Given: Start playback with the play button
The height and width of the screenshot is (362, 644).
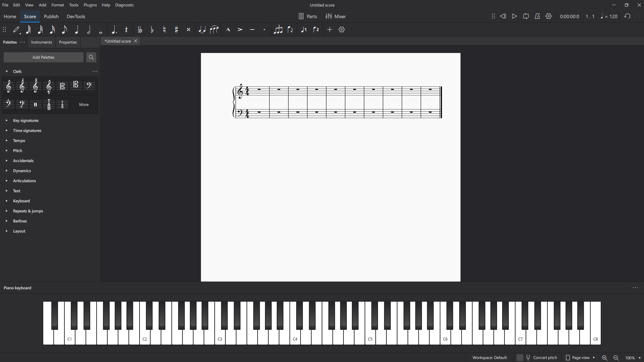Looking at the screenshot, I should click(x=515, y=16).
